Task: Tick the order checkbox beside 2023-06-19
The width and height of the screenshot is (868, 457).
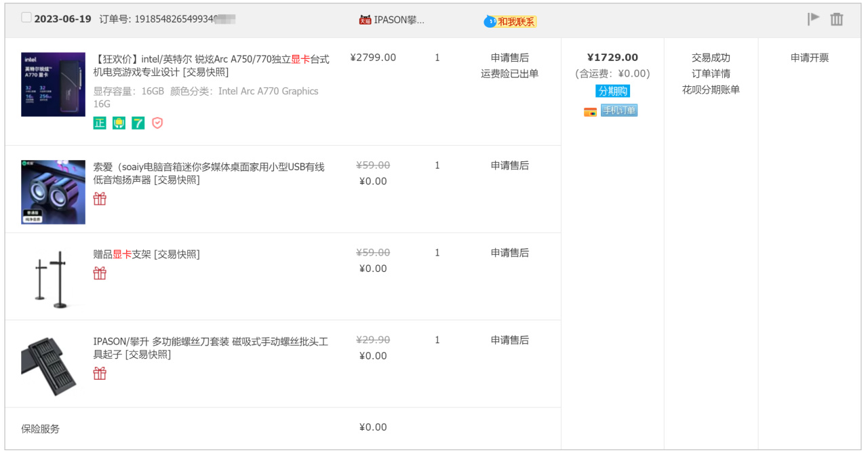Action: (x=26, y=18)
